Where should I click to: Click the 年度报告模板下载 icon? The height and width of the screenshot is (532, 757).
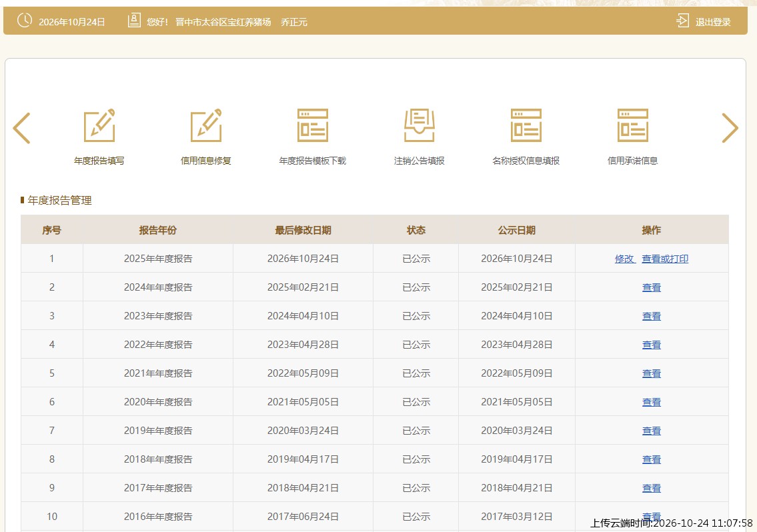(313, 125)
